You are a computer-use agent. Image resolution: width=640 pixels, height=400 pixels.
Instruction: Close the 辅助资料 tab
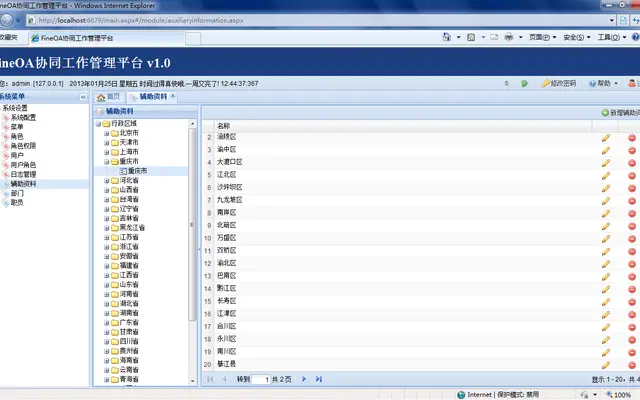coord(173,96)
